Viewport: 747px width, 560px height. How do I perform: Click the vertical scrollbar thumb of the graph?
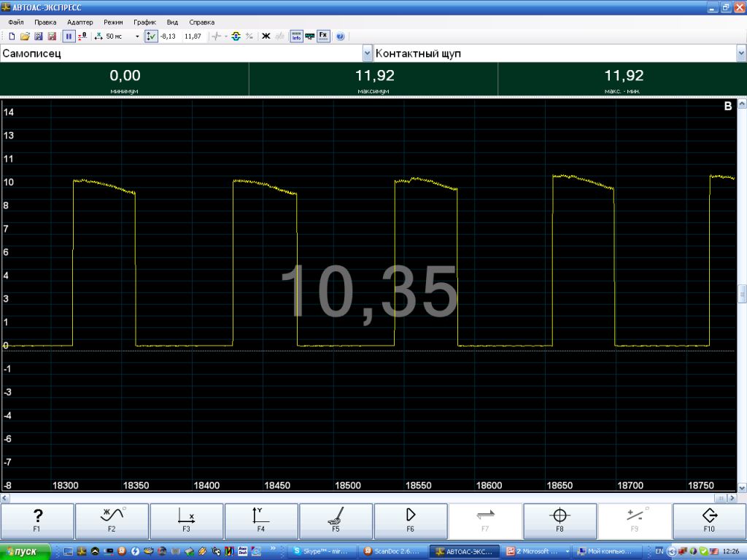(742, 294)
